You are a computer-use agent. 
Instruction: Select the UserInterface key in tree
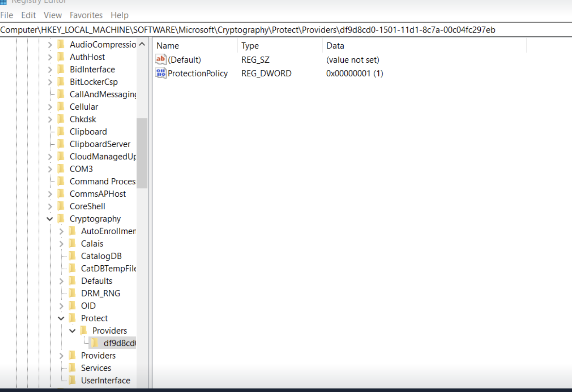coord(105,380)
